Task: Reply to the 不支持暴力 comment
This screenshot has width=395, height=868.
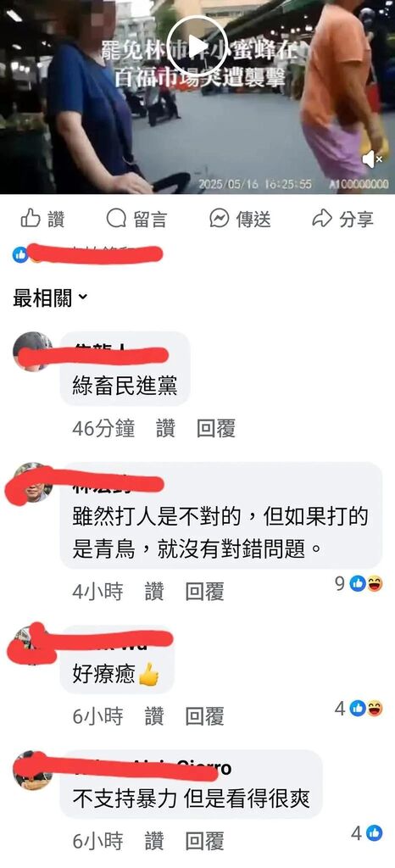Action: point(204,843)
